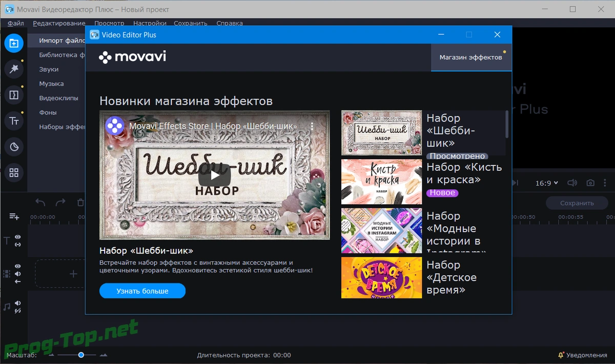Open the Настройки menu
This screenshot has height=364, width=615.
tap(150, 23)
